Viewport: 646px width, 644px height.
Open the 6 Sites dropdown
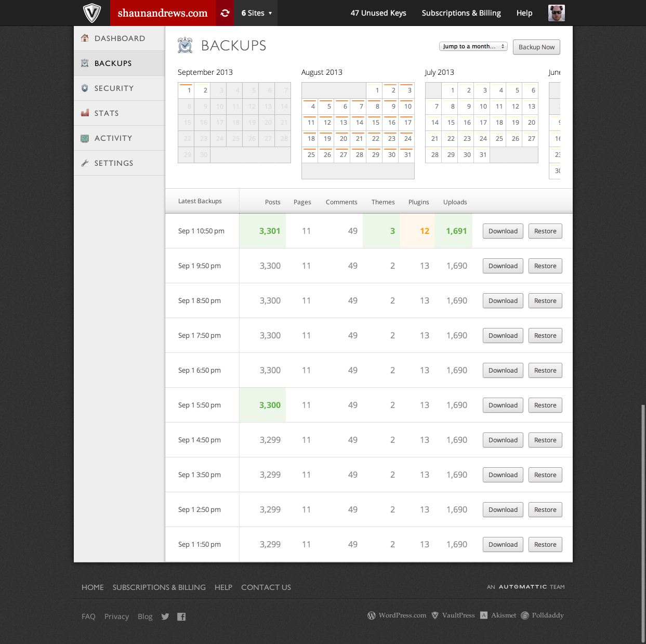[255, 13]
